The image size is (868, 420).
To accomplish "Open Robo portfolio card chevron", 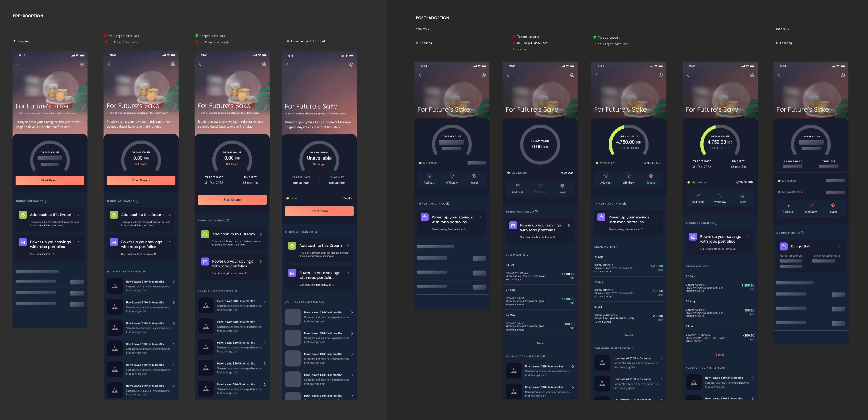I will pyautogui.click(x=839, y=246).
